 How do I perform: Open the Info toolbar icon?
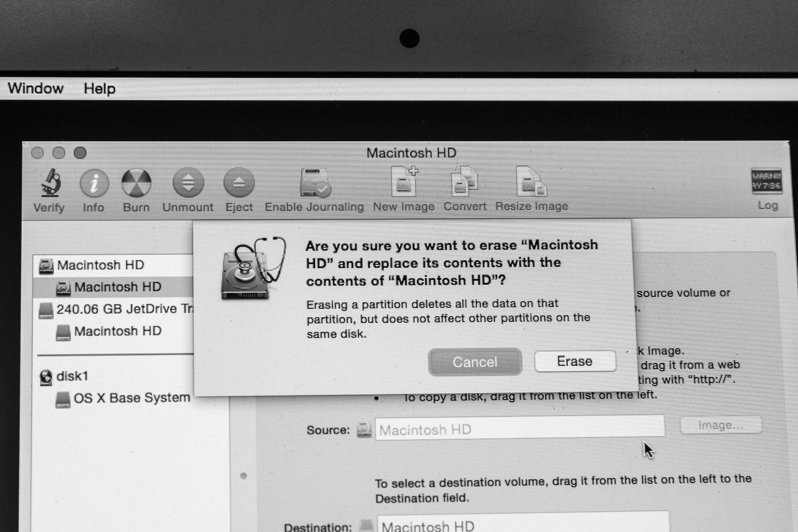tap(94, 183)
